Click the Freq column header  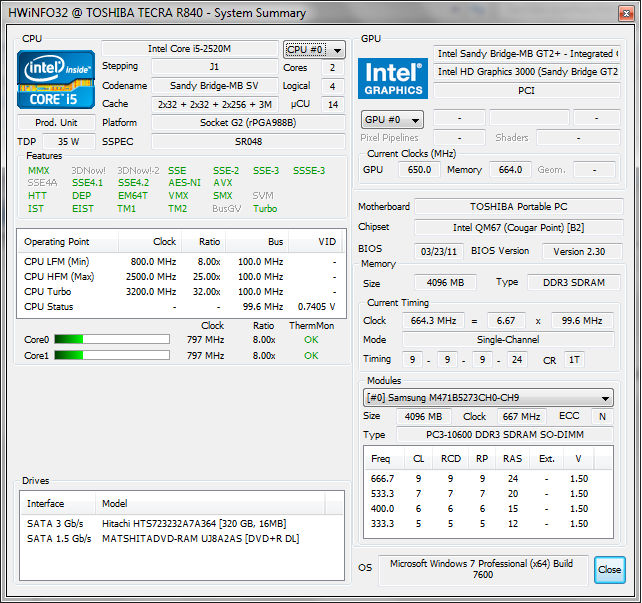pyautogui.click(x=384, y=458)
